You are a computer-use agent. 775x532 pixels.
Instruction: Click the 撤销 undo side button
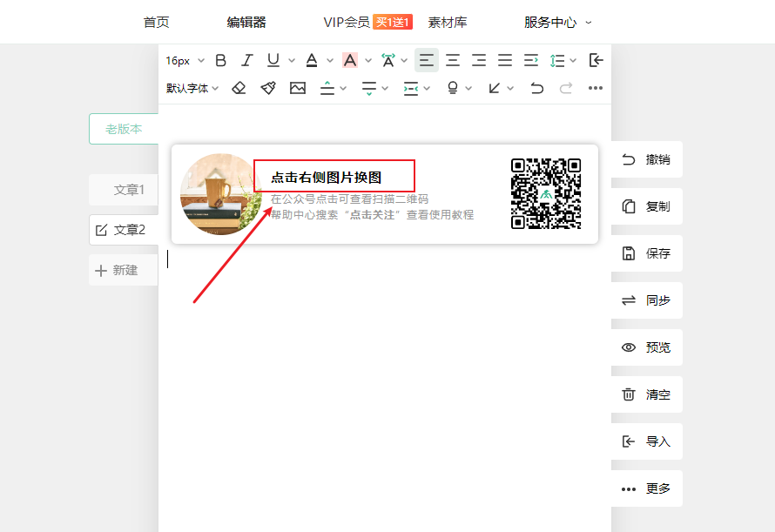click(646, 159)
